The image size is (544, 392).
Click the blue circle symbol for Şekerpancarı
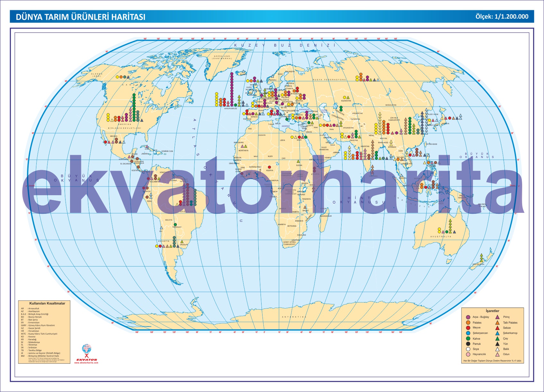(468, 333)
